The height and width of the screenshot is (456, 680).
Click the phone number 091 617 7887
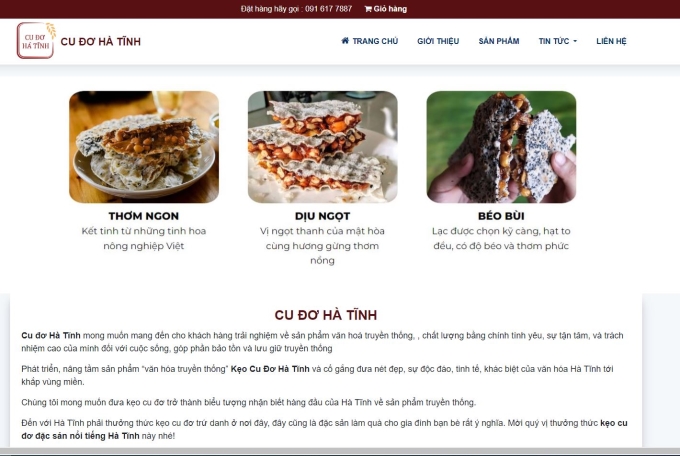[328, 9]
